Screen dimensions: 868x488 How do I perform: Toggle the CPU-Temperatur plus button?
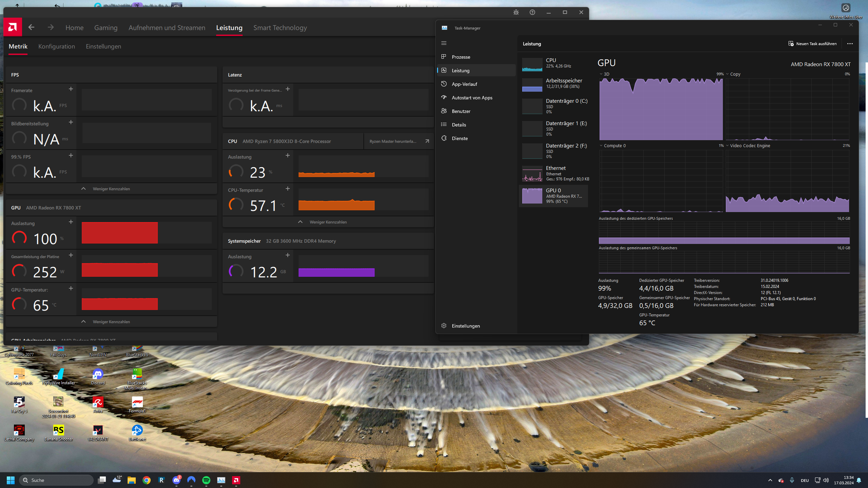coord(287,189)
